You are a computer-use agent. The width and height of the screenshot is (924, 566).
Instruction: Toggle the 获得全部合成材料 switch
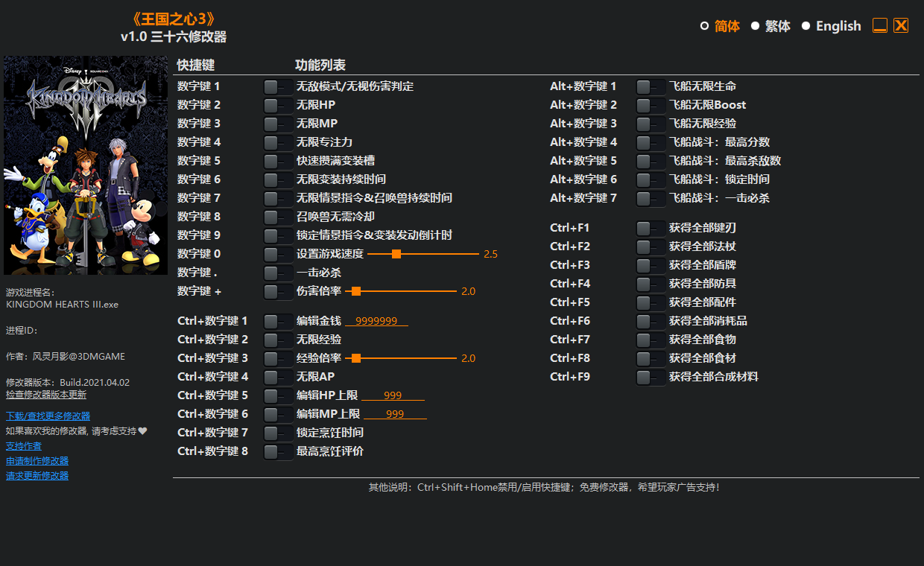(651, 377)
